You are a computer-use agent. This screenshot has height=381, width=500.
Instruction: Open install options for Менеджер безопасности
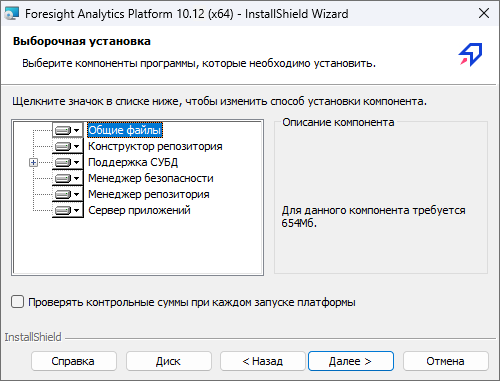[x=68, y=178]
